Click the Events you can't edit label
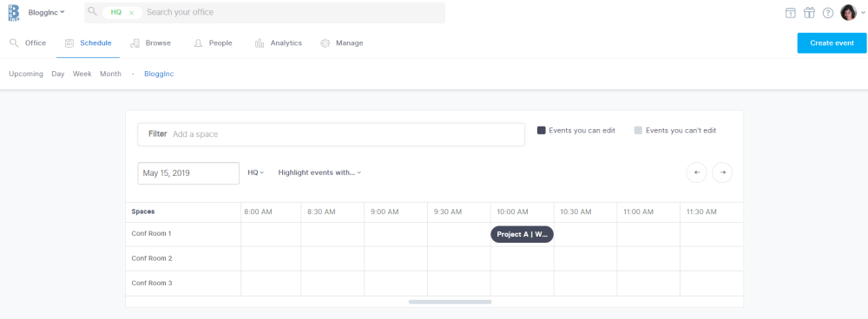 click(x=681, y=131)
